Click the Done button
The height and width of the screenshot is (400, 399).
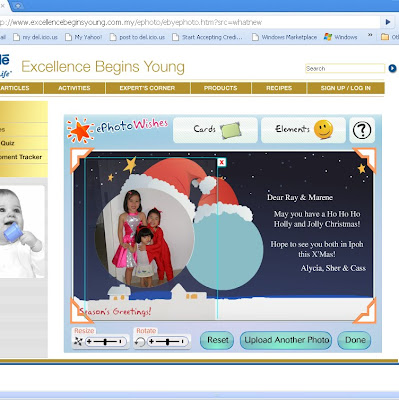coord(355,340)
